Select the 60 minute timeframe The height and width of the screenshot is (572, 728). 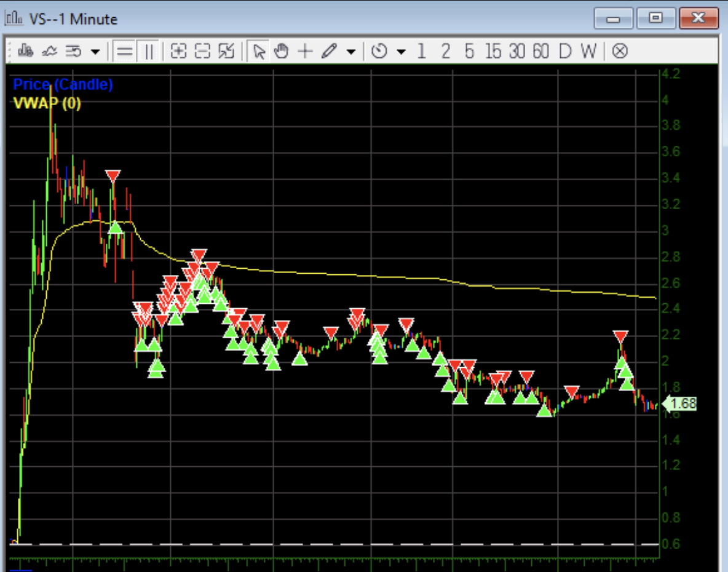point(540,51)
